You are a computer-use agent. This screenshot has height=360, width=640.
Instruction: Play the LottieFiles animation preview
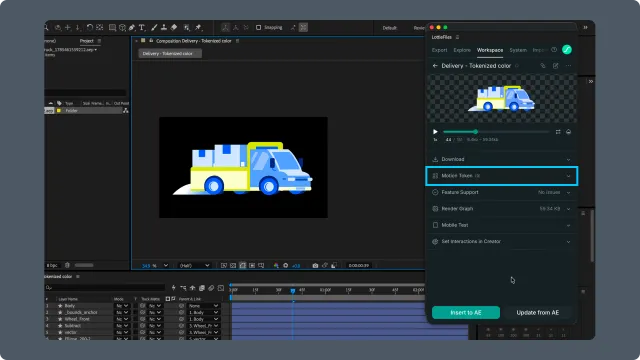(435, 132)
